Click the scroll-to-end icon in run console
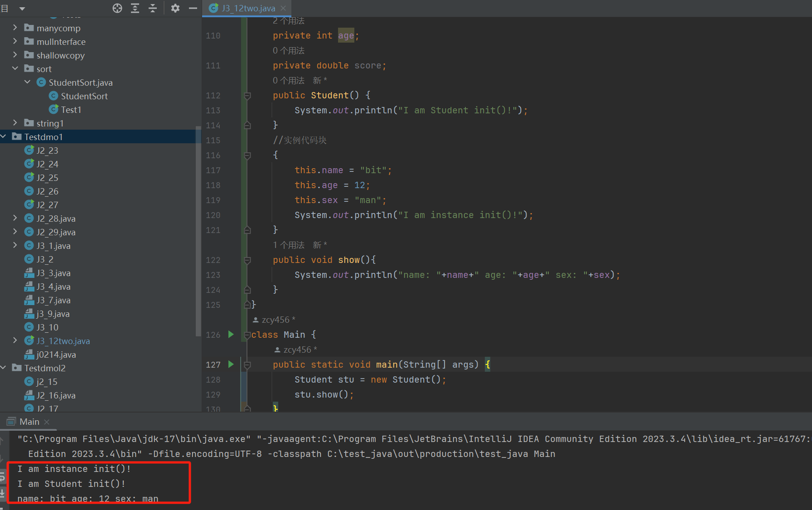The width and height of the screenshot is (812, 510). pyautogui.click(x=3, y=493)
